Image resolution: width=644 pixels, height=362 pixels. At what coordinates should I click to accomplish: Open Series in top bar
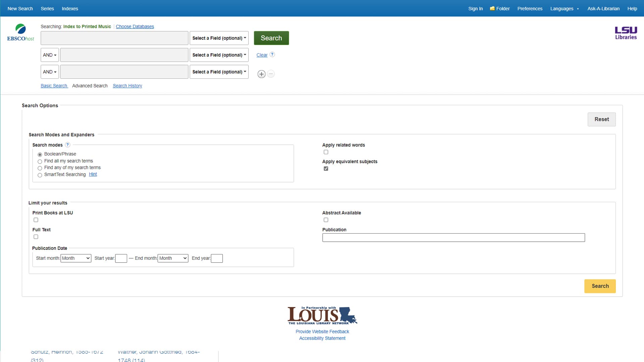point(47,8)
